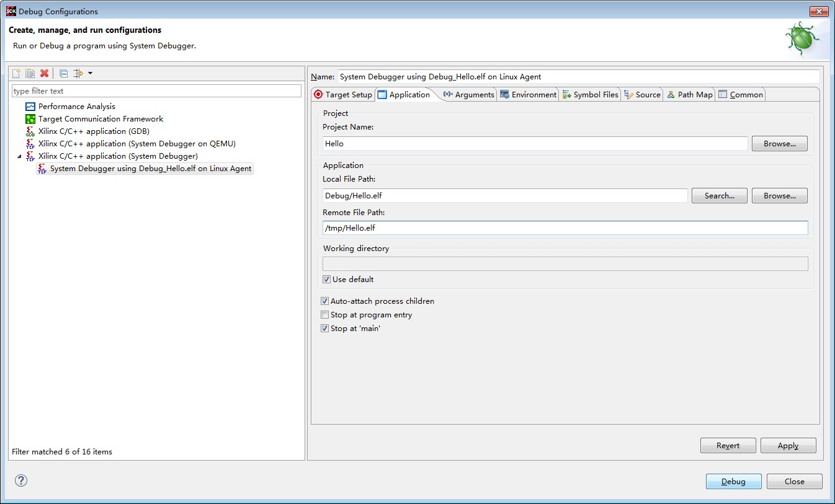Open the Arguments tab
This screenshot has width=835, height=504.
[469, 95]
